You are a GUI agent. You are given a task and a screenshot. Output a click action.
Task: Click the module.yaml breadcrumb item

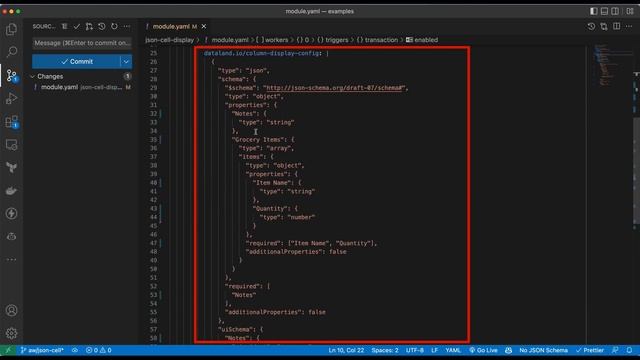[227, 40]
